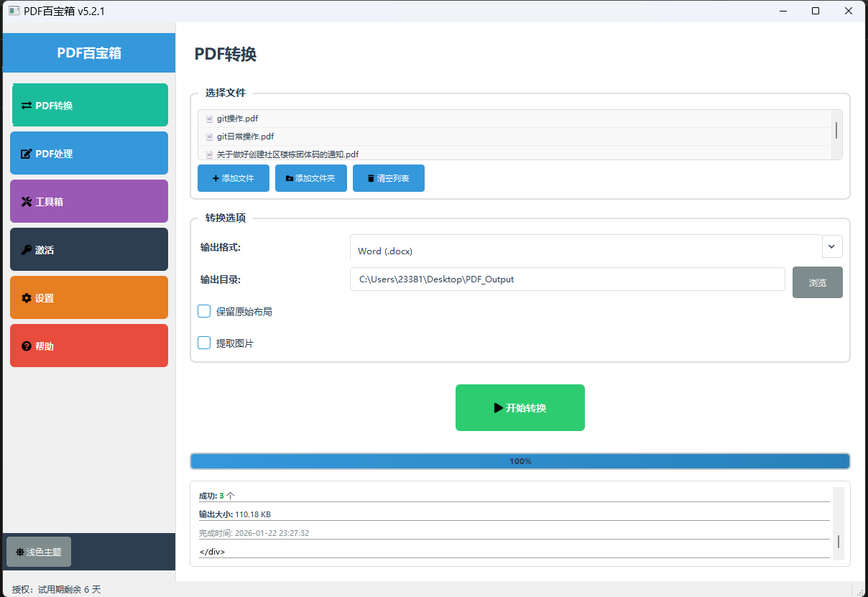Click the key icon beside 激活
The width and height of the screenshot is (868, 597).
click(x=27, y=250)
